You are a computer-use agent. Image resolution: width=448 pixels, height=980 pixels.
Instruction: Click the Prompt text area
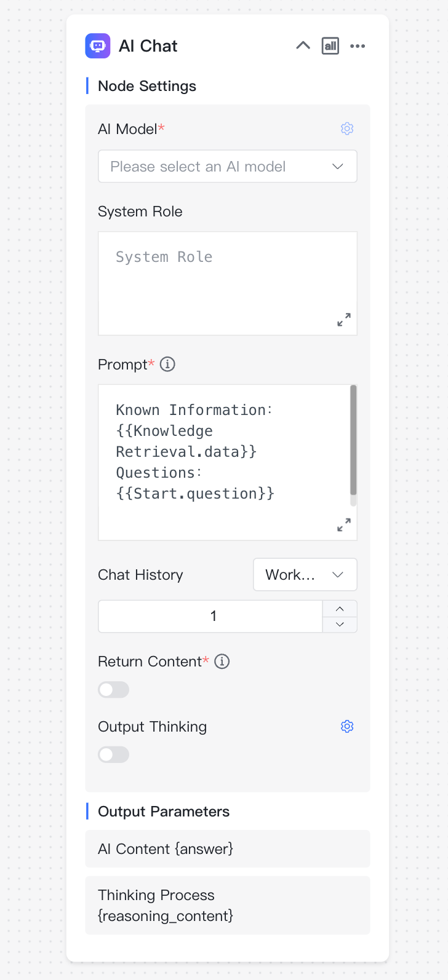pyautogui.click(x=224, y=462)
